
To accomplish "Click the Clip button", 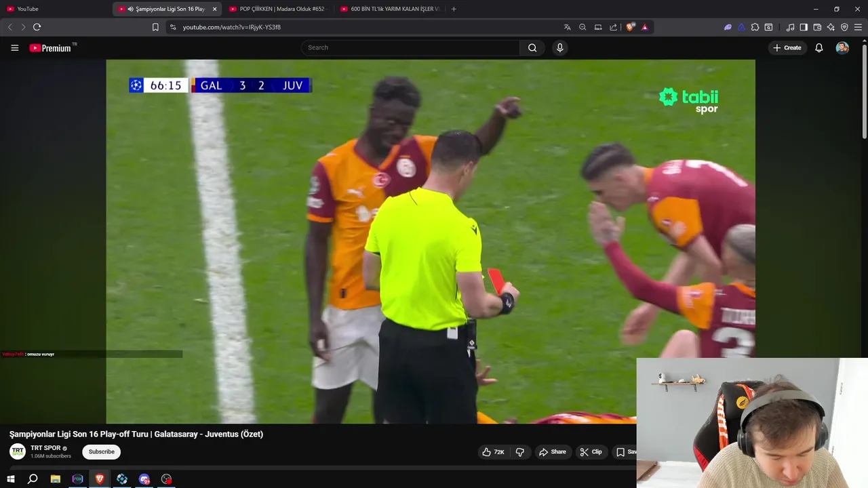I will tap(591, 452).
